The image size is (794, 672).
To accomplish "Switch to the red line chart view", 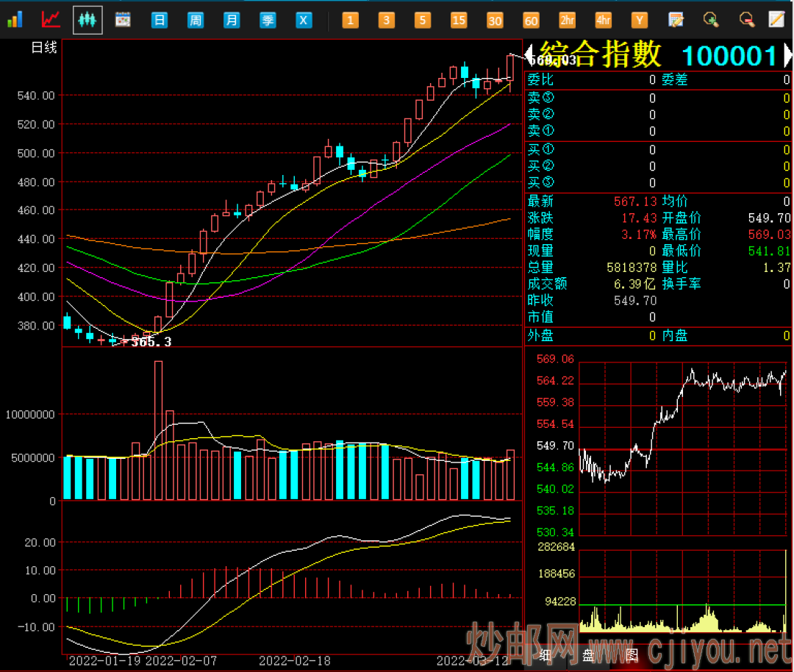I will click(51, 19).
